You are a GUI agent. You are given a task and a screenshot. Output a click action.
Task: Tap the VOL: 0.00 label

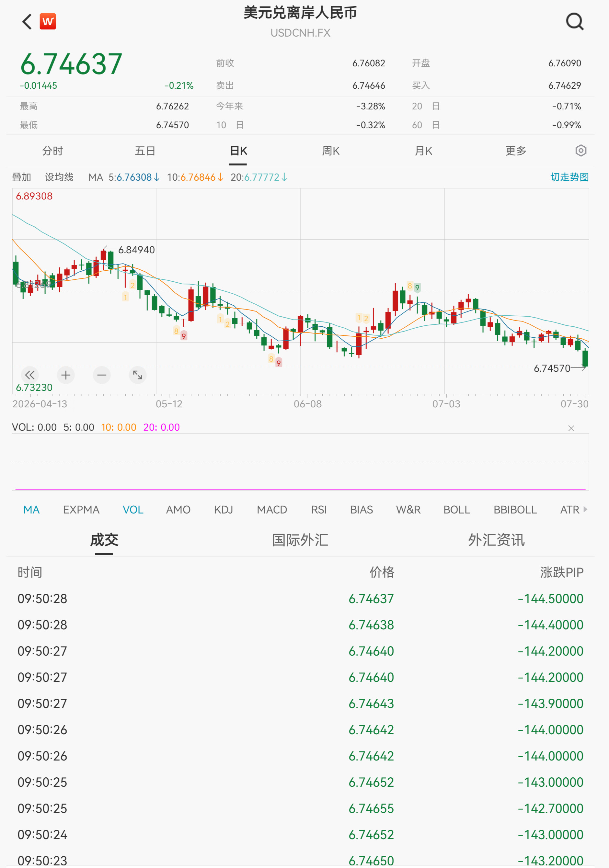[x=34, y=427]
